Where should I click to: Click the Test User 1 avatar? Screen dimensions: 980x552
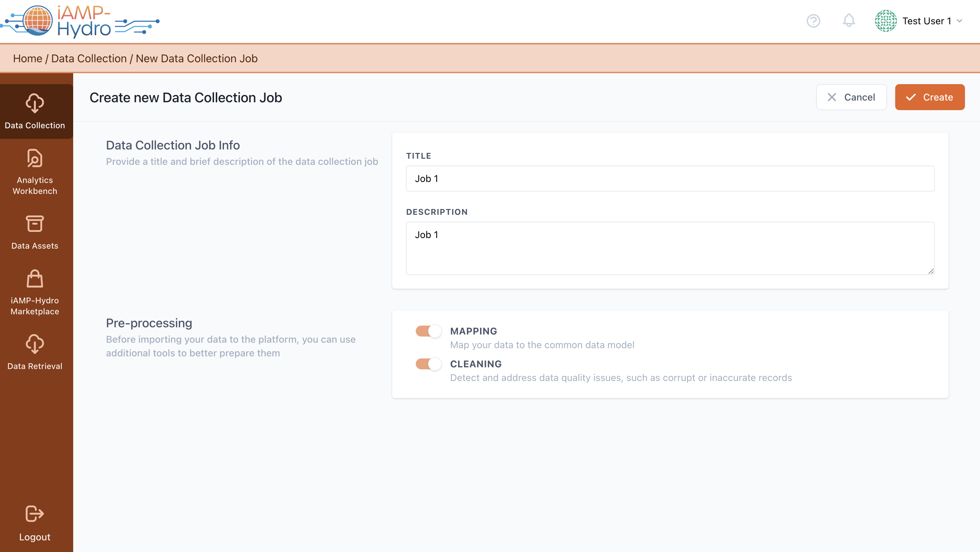tap(885, 21)
